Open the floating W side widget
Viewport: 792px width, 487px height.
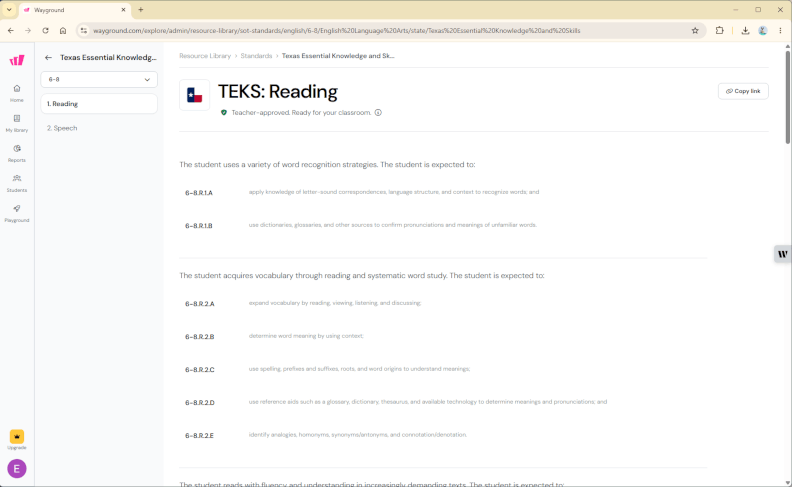782,254
